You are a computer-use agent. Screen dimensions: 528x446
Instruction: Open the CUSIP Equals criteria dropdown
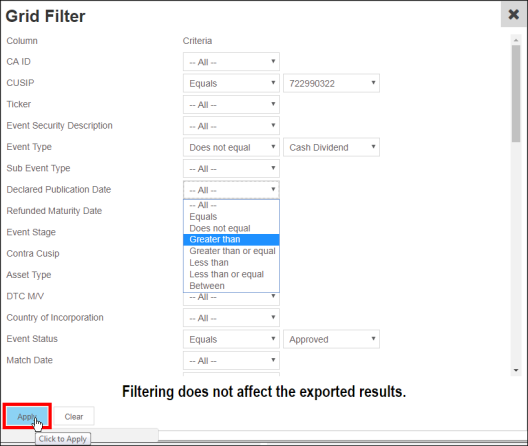(x=231, y=83)
